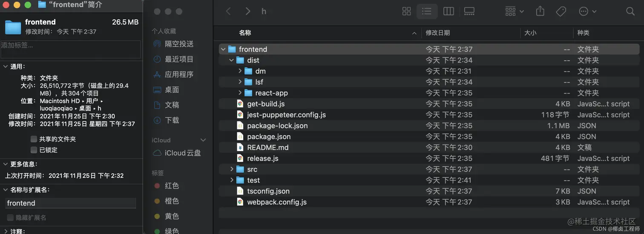Toggle the 隐藏扩展名 checkbox
The width and height of the screenshot is (644, 234).
[10, 217]
